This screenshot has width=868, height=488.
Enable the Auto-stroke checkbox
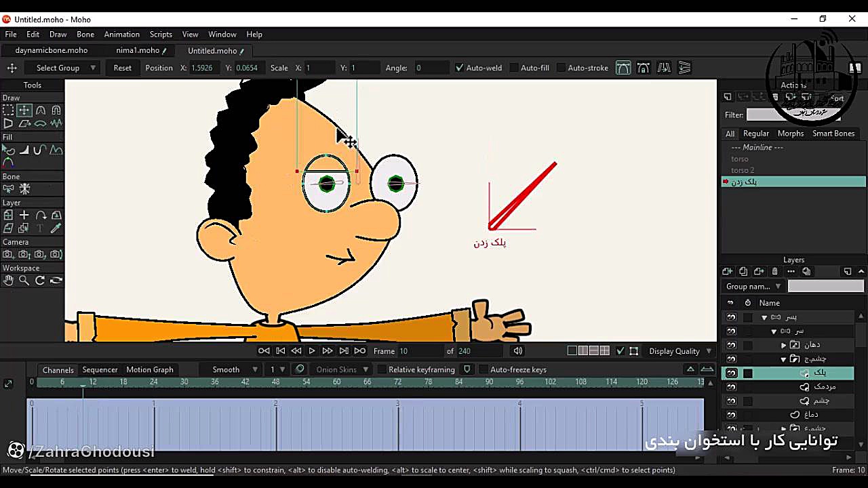pos(561,68)
